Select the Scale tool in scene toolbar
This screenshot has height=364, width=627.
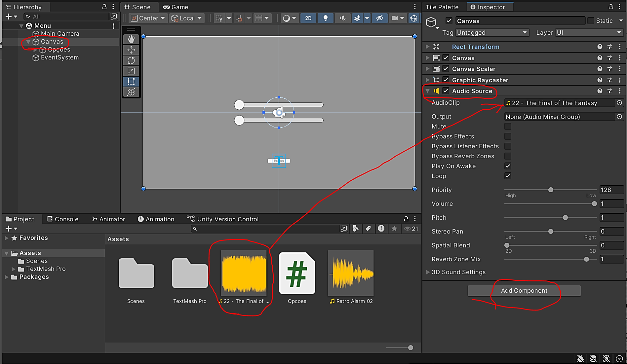(131, 71)
